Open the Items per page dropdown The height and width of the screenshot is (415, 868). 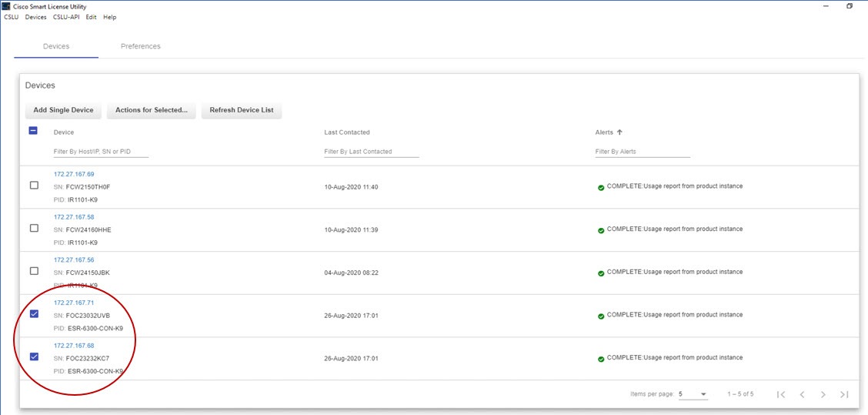point(693,394)
